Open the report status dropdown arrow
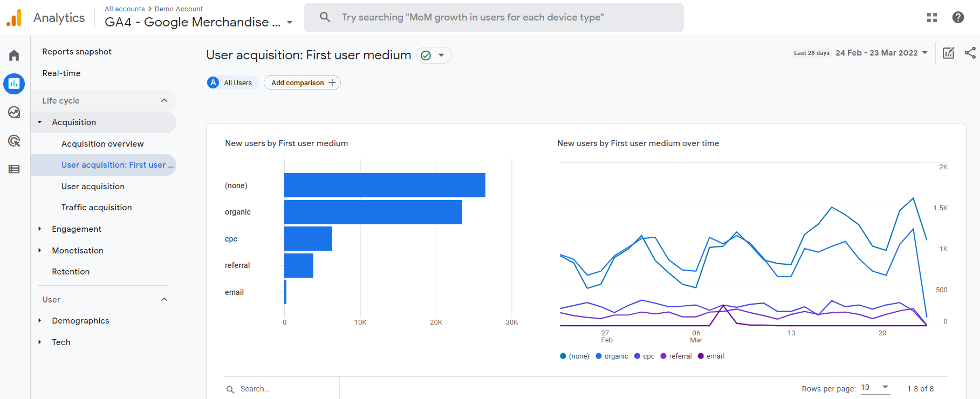 (441, 56)
